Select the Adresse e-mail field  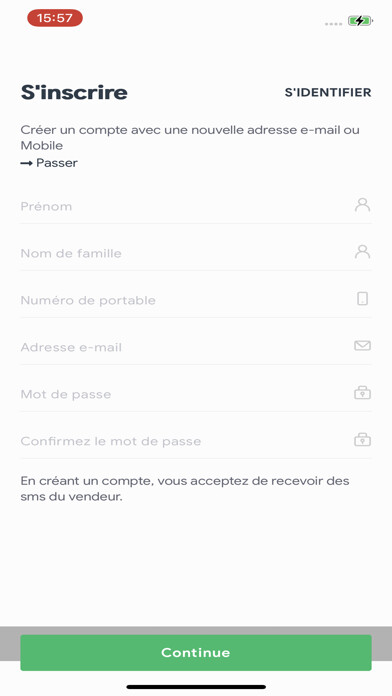point(196,347)
